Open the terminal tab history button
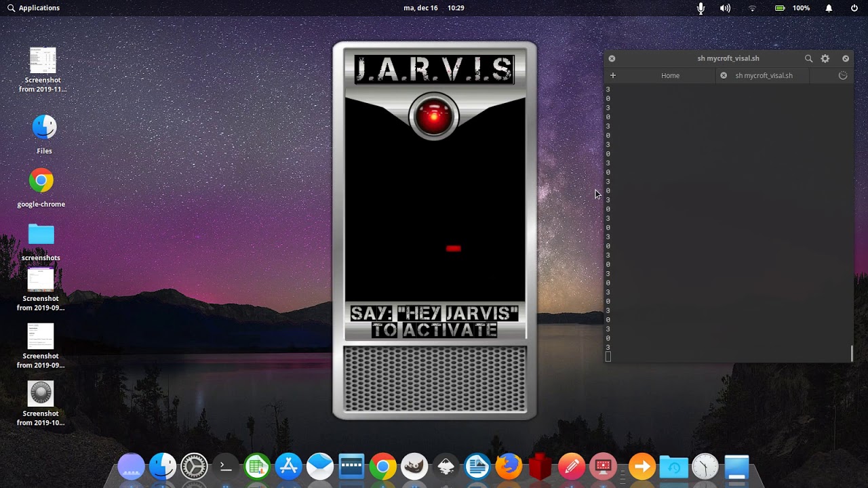 pyautogui.click(x=843, y=75)
